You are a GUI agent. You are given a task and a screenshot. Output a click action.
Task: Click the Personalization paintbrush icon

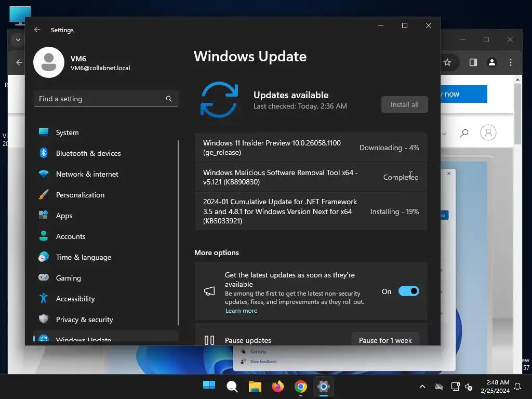point(44,194)
